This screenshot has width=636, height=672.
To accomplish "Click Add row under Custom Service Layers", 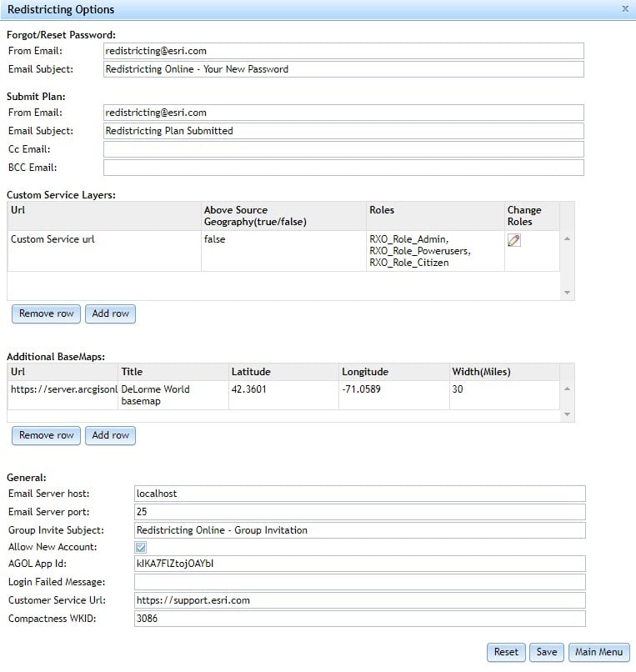I will point(110,313).
